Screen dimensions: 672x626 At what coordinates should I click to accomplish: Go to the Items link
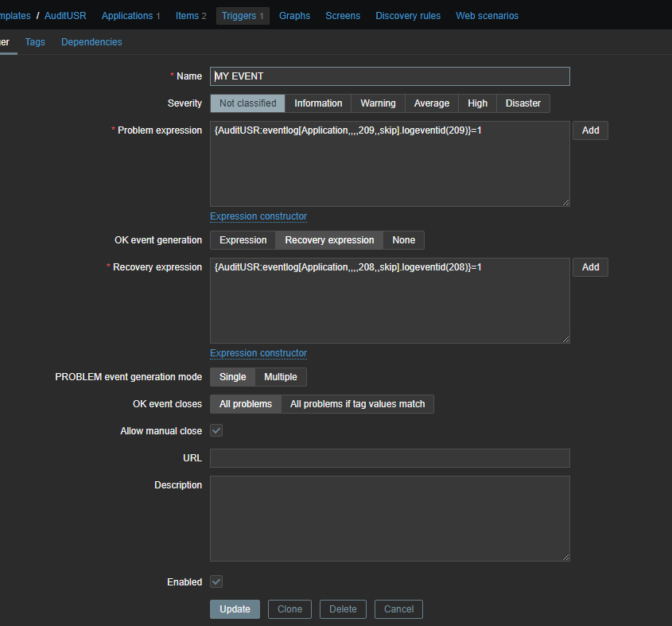190,16
